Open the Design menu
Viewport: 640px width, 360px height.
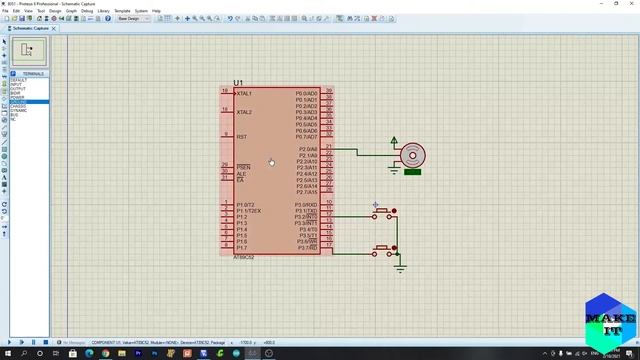pos(55,11)
